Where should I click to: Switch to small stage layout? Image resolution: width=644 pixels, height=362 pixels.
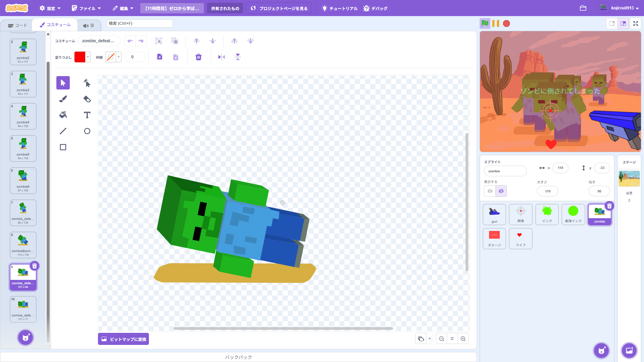tap(612, 23)
